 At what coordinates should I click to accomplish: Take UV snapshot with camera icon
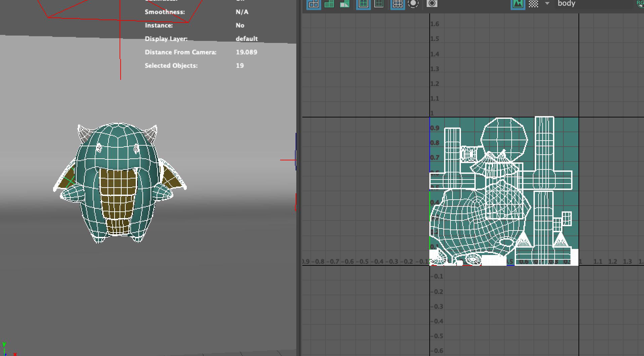point(432,4)
